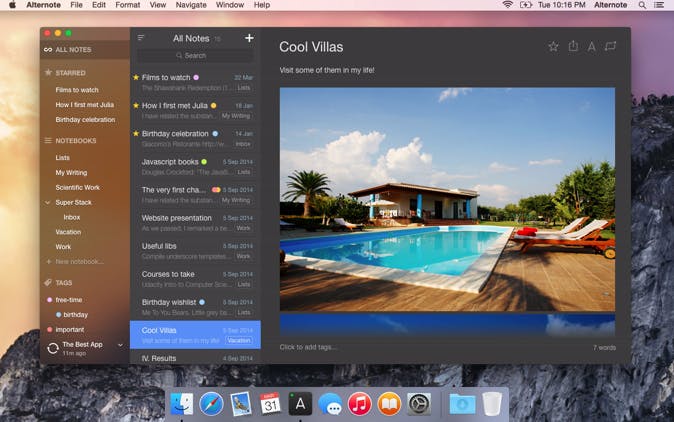This screenshot has width=674, height=422.
Task: Filter by the birthday tag
Action: tap(75, 315)
